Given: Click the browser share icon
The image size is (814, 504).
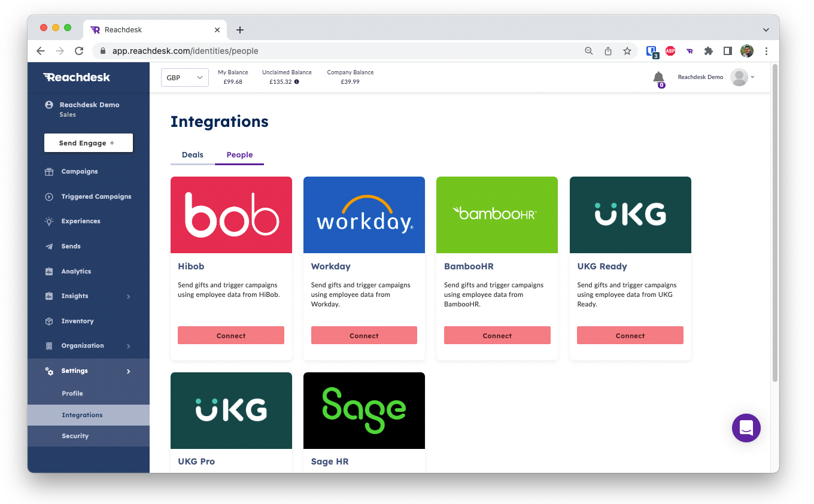Looking at the screenshot, I should click(608, 51).
